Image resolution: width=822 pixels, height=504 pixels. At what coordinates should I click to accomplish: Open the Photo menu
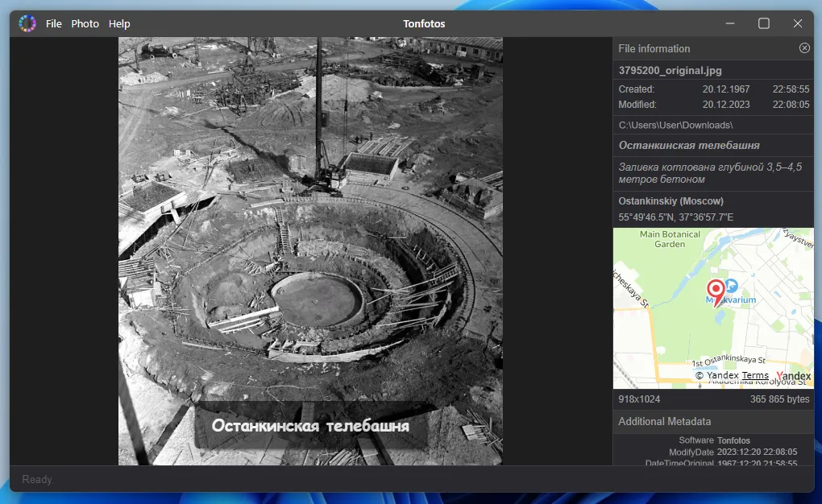85,23
